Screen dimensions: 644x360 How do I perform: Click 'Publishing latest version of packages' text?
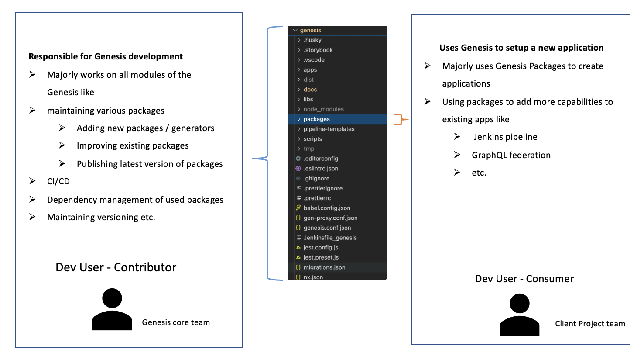[x=150, y=164]
